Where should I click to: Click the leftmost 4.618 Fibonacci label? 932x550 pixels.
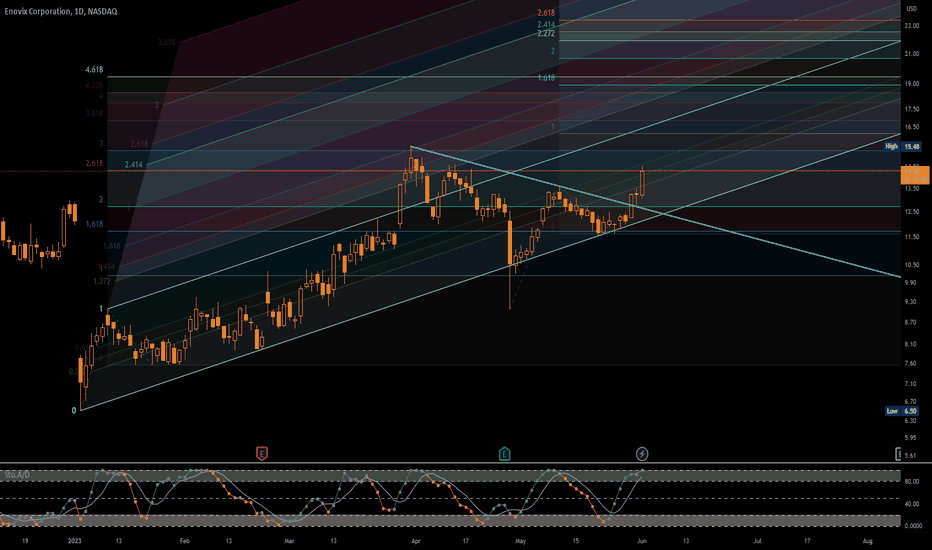coord(94,70)
